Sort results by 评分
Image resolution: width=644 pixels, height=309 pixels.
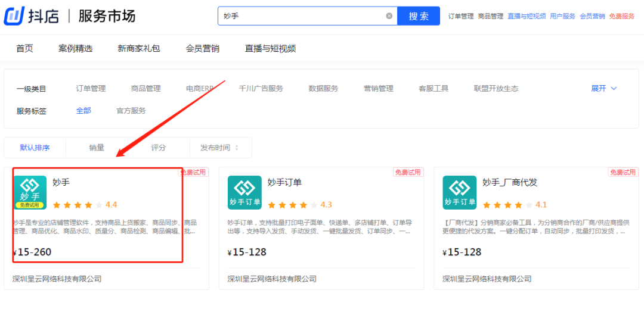coord(159,148)
